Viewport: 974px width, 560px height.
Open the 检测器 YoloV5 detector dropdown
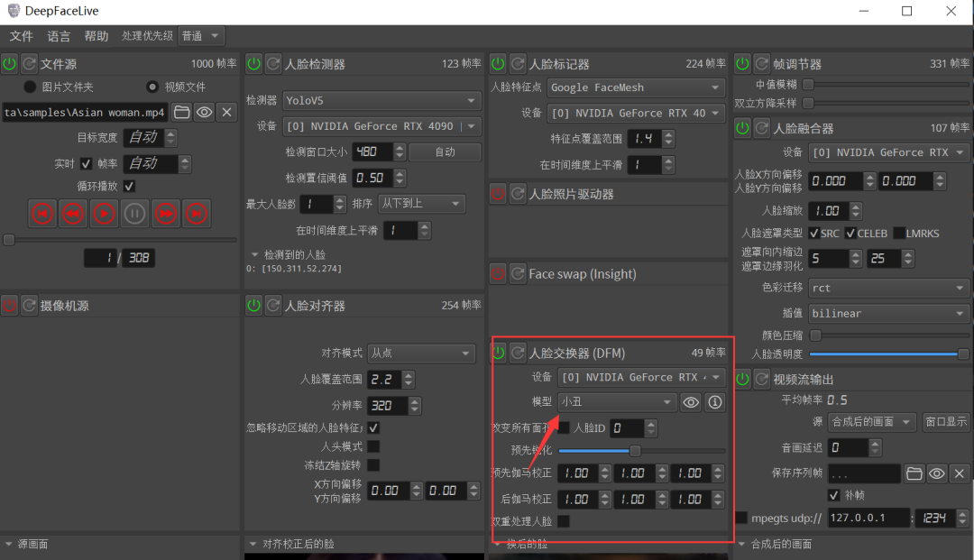point(382,101)
